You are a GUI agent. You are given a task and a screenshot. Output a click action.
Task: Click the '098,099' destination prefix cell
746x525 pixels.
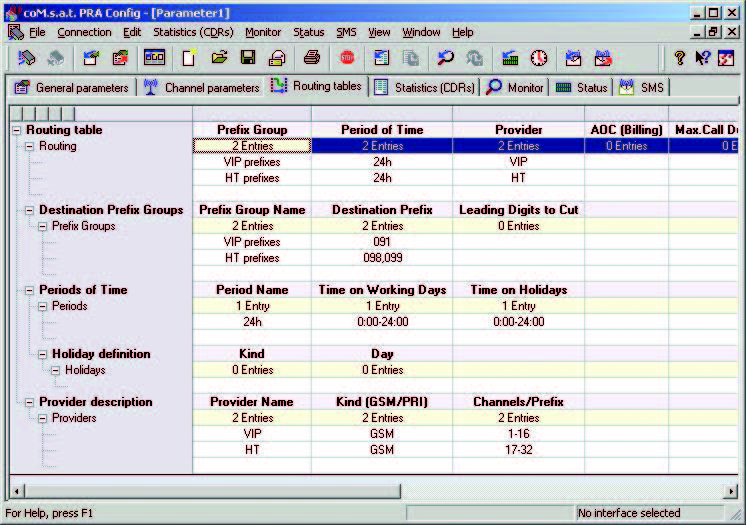(x=382, y=258)
